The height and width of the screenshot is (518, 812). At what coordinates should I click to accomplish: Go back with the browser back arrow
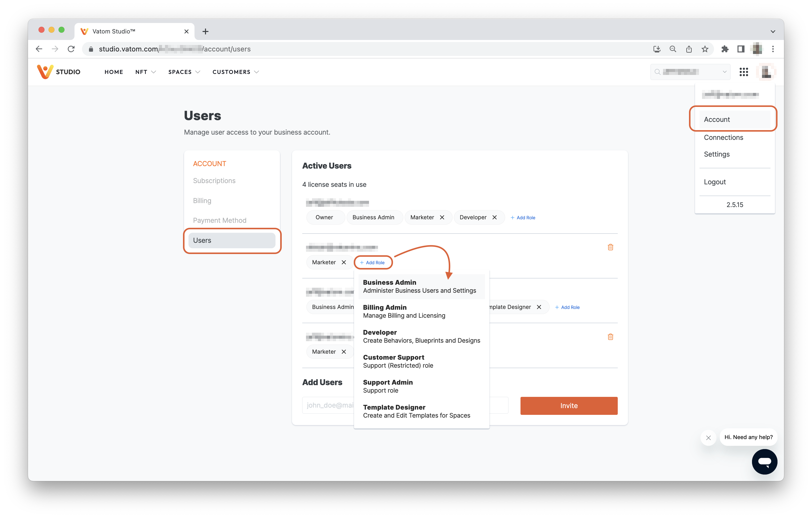click(39, 49)
